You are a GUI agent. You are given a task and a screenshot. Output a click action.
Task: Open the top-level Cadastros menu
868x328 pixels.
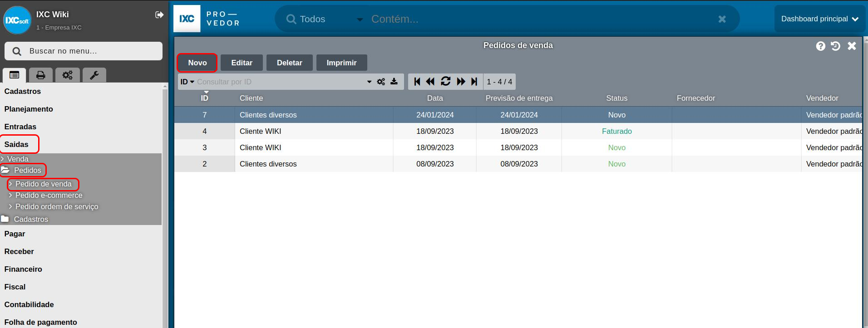tap(23, 91)
